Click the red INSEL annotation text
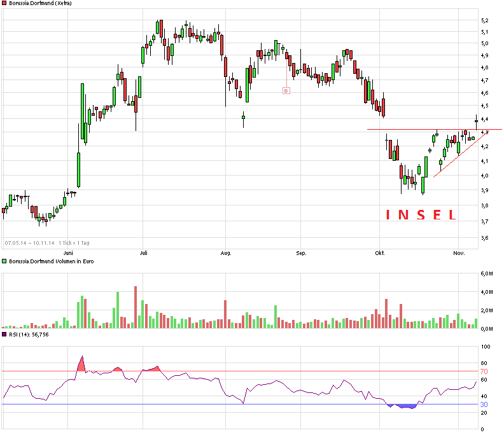The image size is (504, 435). [x=421, y=215]
